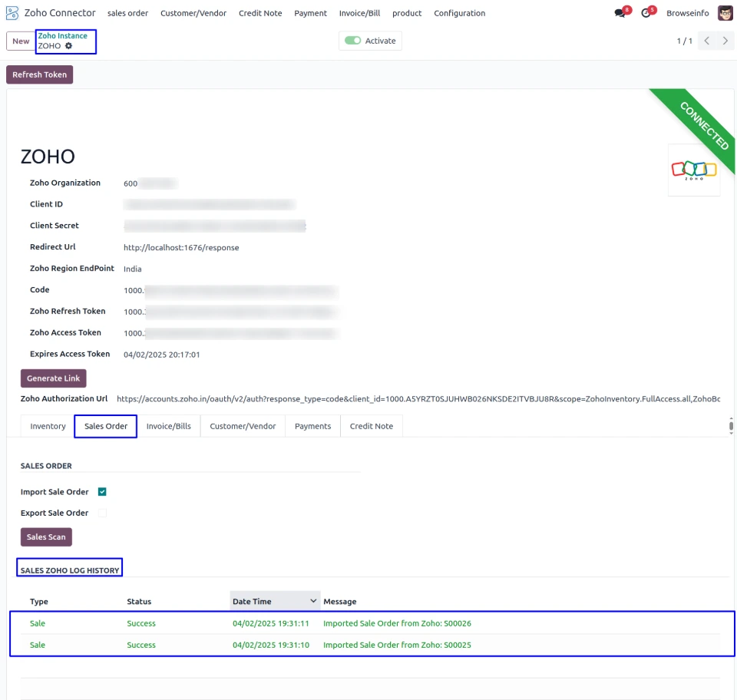737x700 pixels.
Task: Expand the Date Time column options arrow
Action: pyautogui.click(x=313, y=601)
